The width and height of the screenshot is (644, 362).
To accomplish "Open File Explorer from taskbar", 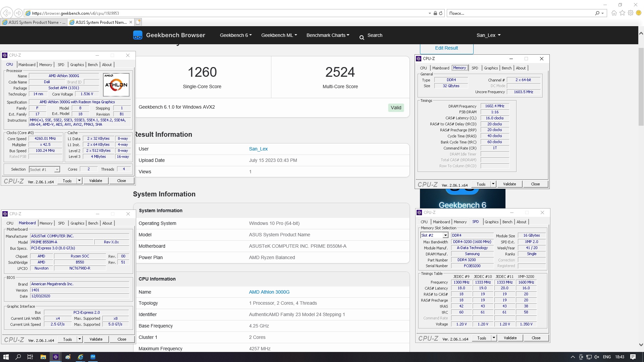I will pyautogui.click(x=43, y=357).
